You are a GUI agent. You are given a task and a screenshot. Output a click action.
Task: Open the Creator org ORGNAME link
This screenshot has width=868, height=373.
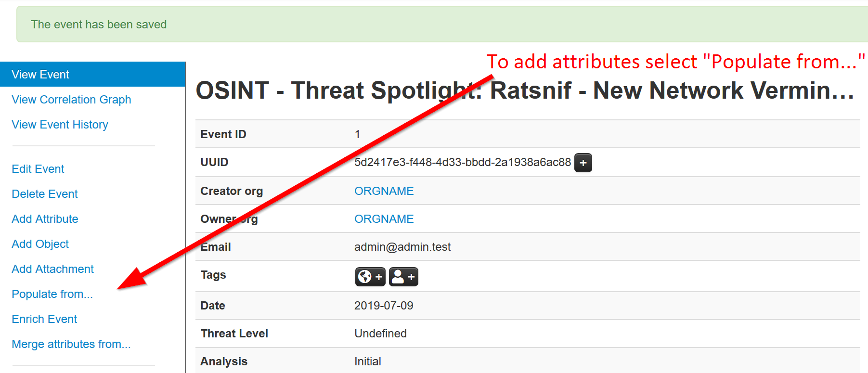(x=384, y=191)
